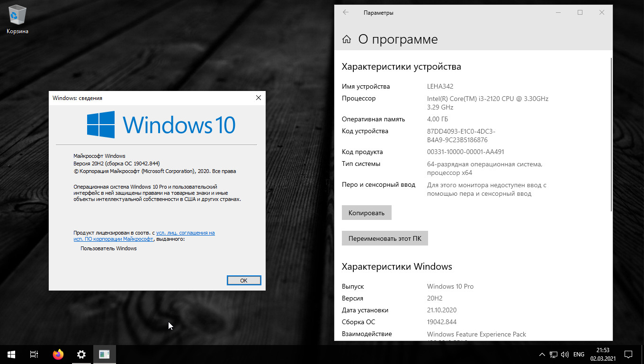Open Task View from the taskbar
The width and height of the screenshot is (644, 364).
tap(34, 354)
